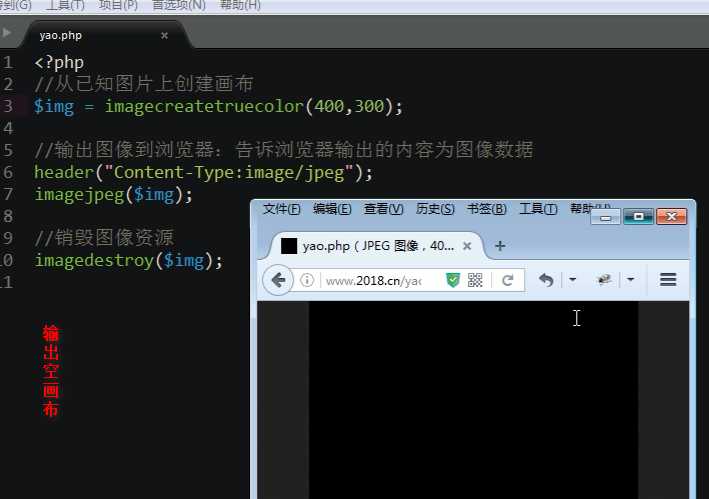This screenshot has width=709, height=499.
Task: Open browser 查看(V) menu
Action: point(383,209)
